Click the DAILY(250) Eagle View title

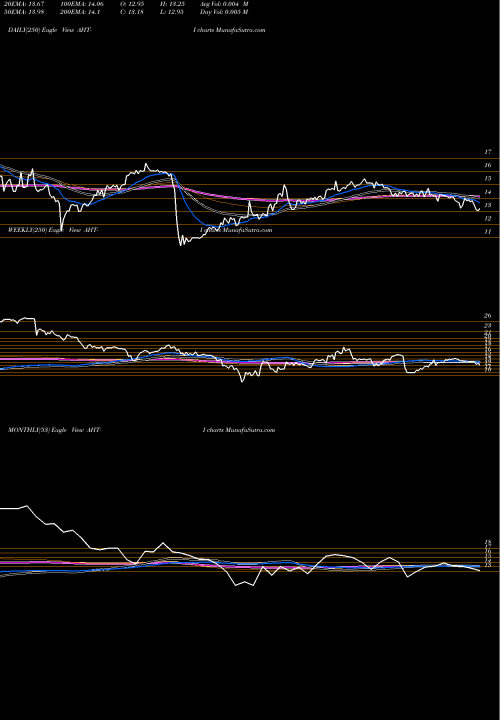pos(51,30)
